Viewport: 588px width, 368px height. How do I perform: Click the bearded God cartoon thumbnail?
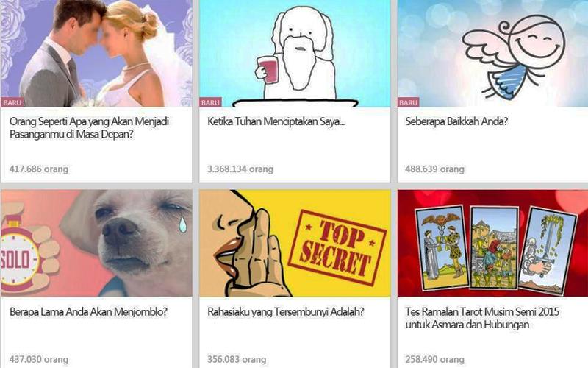coord(295,53)
